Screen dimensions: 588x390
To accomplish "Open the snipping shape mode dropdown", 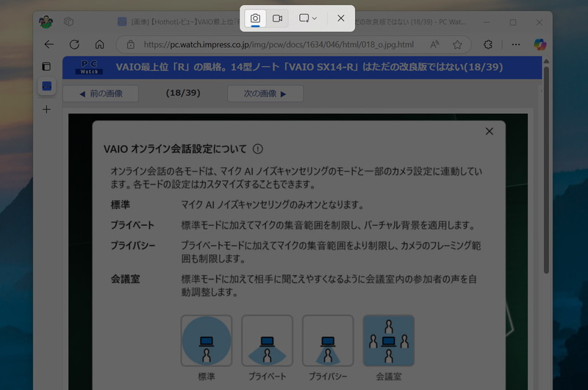I will click(308, 18).
